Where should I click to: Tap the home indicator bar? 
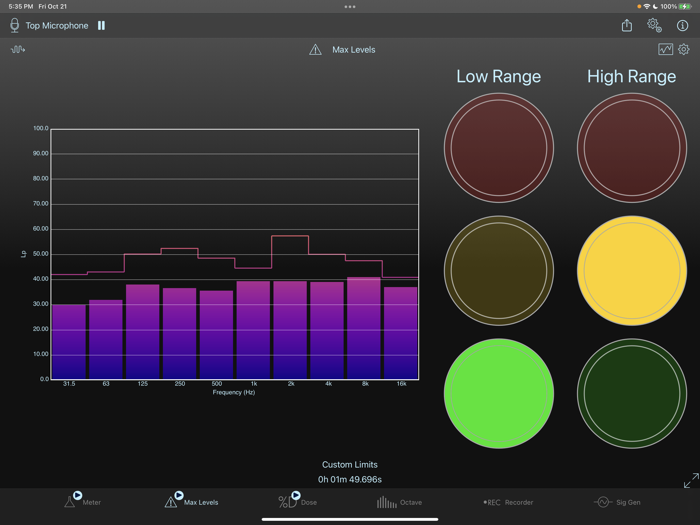pyautogui.click(x=350, y=519)
